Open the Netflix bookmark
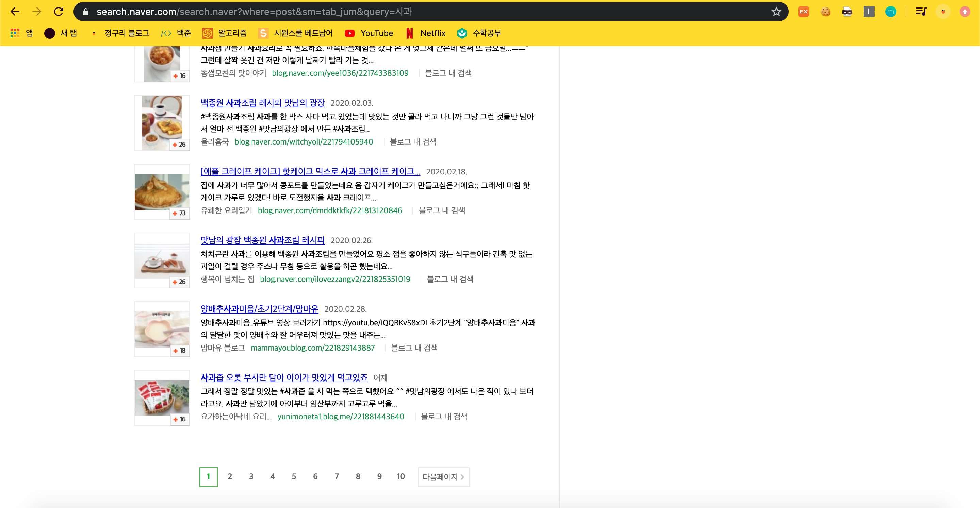Image resolution: width=980 pixels, height=508 pixels. (x=425, y=33)
